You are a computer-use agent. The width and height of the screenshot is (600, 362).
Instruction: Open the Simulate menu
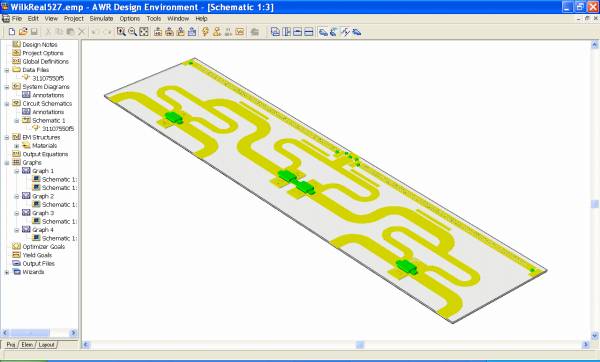101,18
